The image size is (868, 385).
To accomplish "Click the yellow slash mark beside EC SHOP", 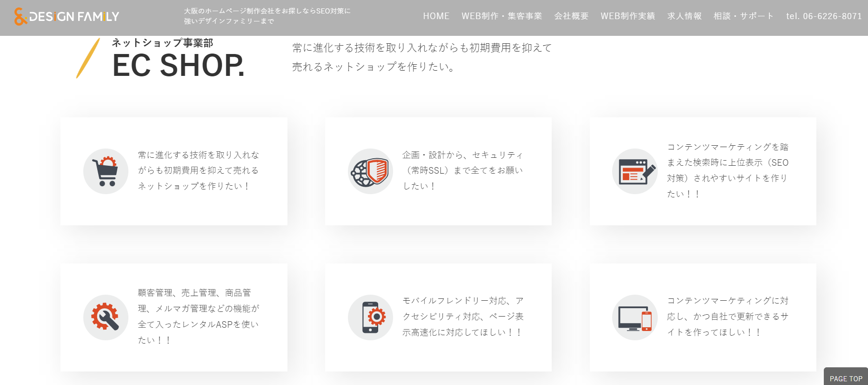I will (88, 58).
